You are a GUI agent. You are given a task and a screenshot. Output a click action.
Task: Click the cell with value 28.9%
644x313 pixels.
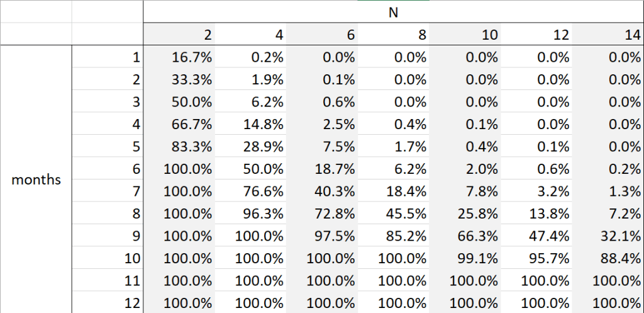(x=264, y=146)
